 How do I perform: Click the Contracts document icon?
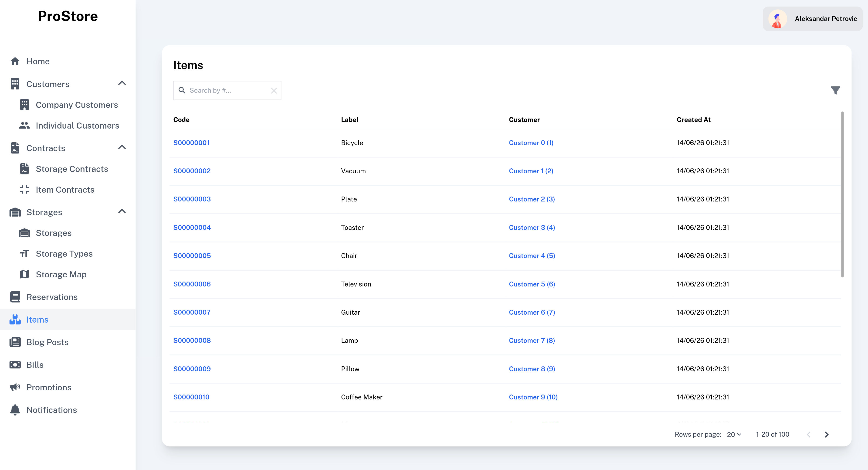[15, 148]
